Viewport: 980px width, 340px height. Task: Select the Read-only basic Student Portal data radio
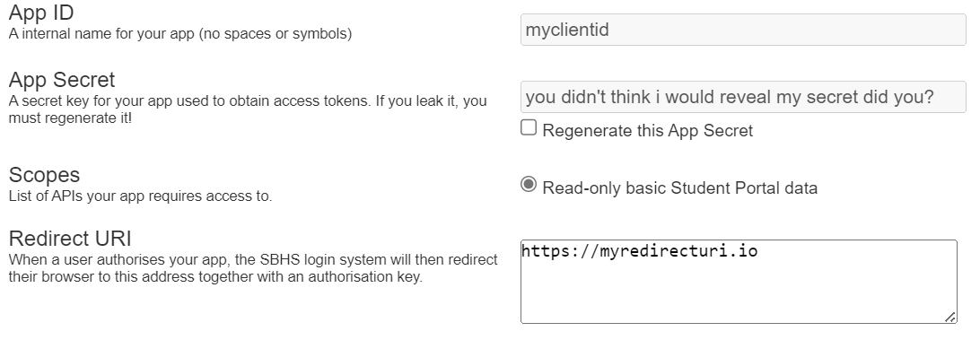[x=529, y=185]
